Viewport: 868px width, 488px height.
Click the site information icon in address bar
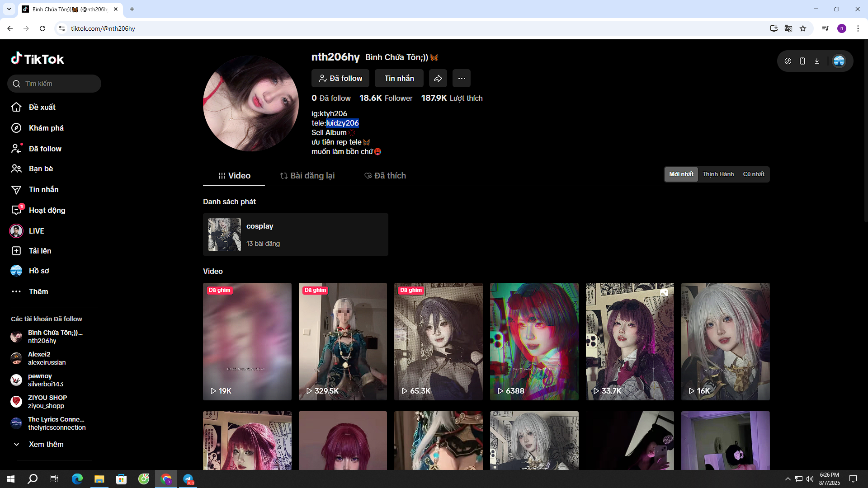[x=62, y=28]
